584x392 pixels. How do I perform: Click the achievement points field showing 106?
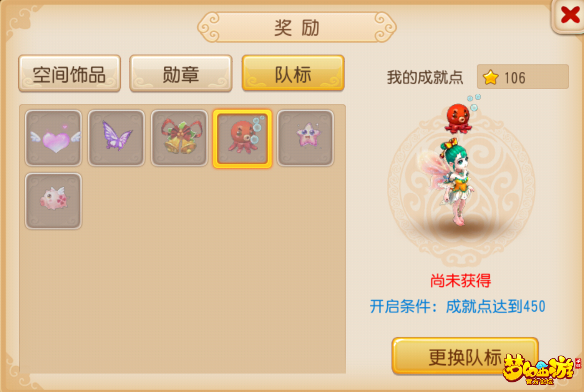523,77
